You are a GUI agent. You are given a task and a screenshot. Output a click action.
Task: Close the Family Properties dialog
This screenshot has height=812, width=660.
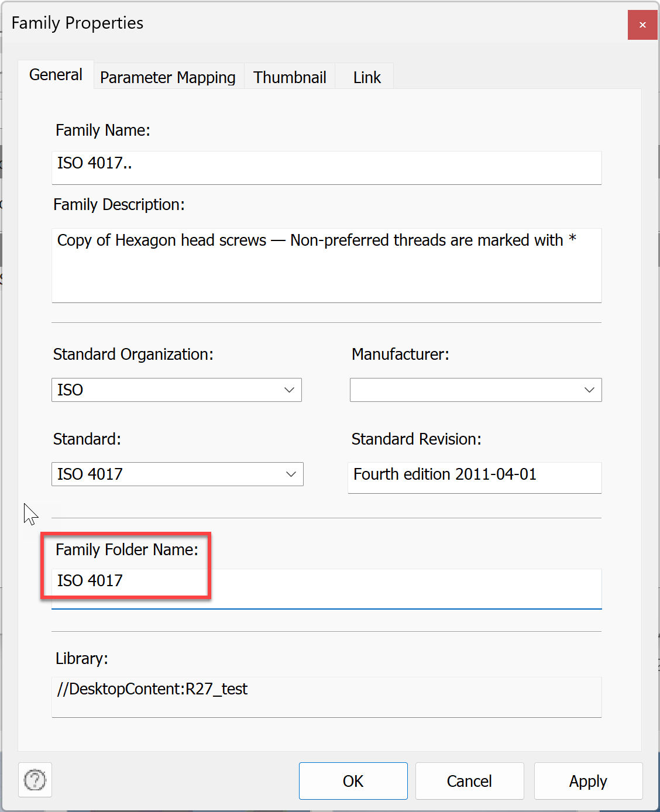tap(642, 25)
